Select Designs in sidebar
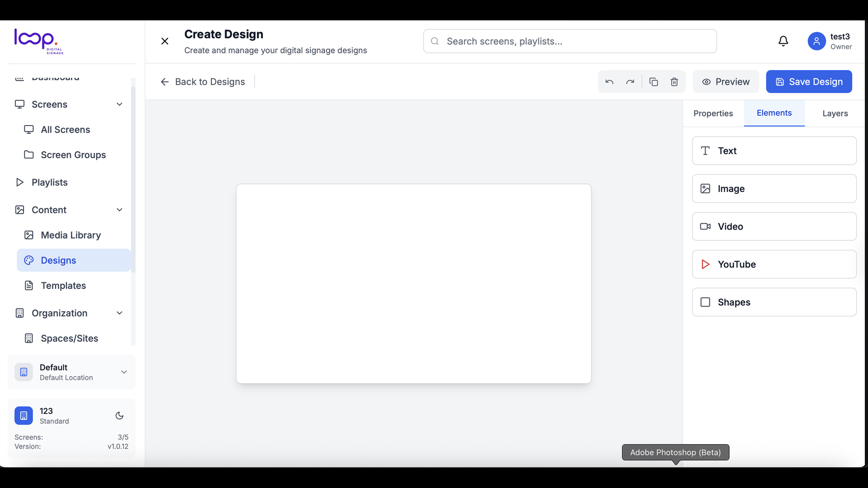This screenshot has width=868, height=488. pos(73,261)
